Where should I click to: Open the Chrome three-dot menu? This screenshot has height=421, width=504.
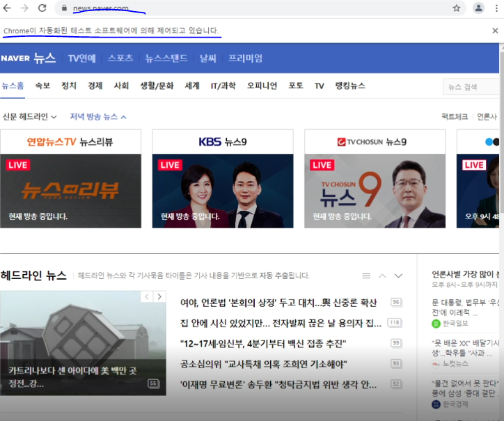(496, 8)
